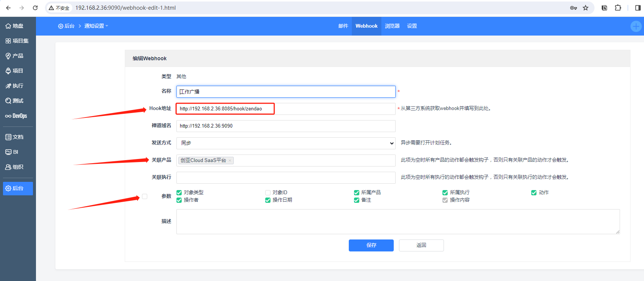
Task: Switch to the 浏览器 tab
Action: point(392,26)
